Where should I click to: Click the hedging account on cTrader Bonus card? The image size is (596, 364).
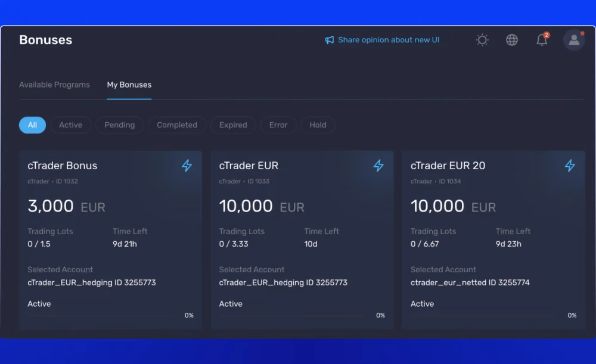pos(92,282)
